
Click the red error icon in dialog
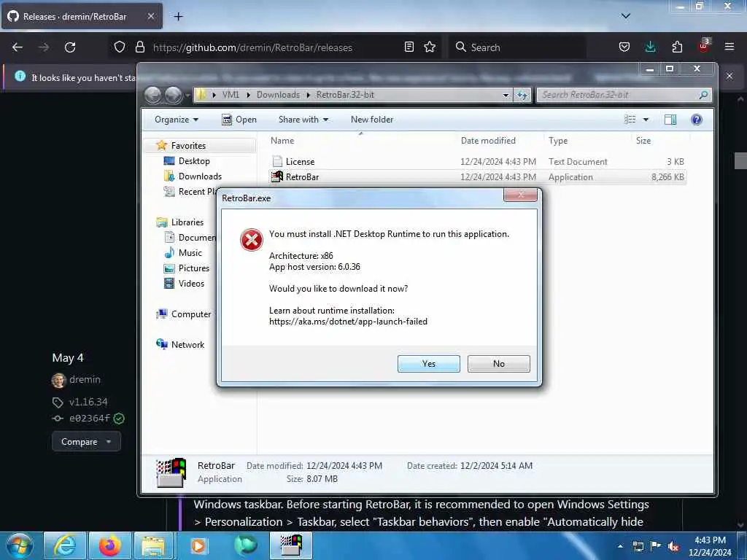[252, 239]
